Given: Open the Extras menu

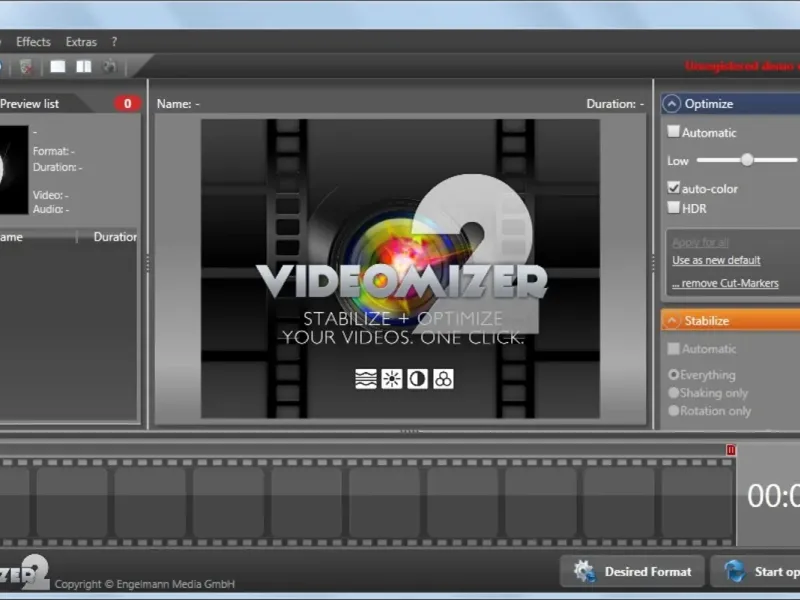Looking at the screenshot, I should (x=81, y=42).
